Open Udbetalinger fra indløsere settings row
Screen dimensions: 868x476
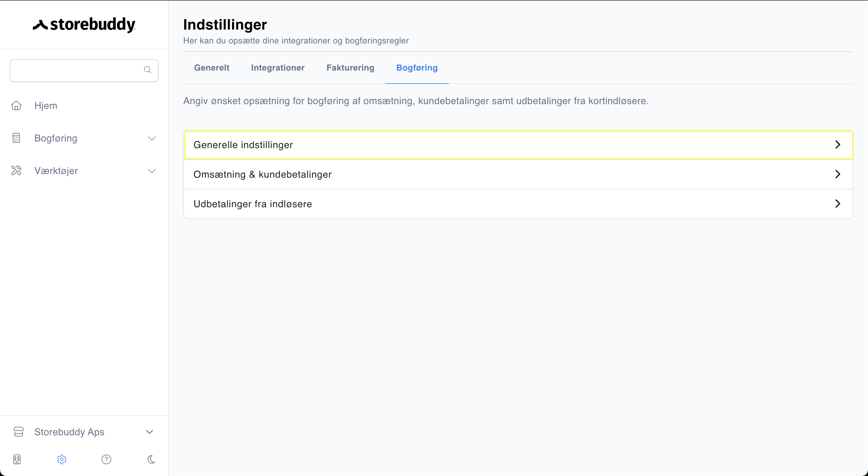(x=518, y=204)
